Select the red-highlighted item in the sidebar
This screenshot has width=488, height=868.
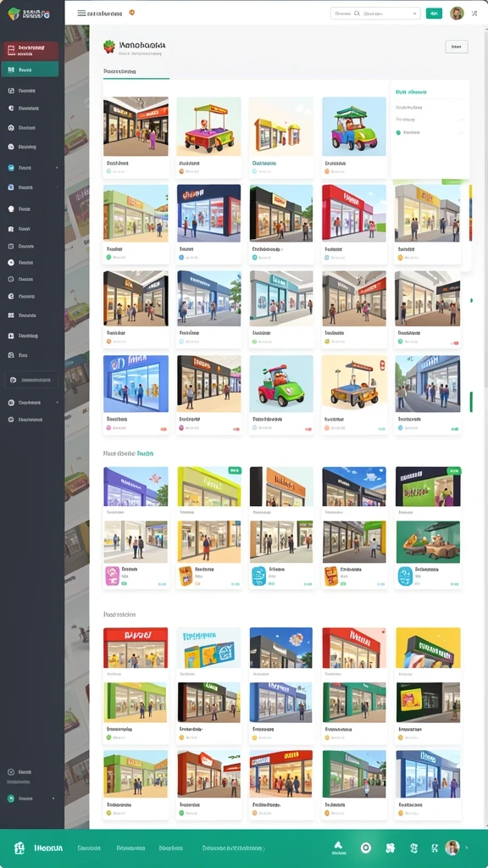30,50
